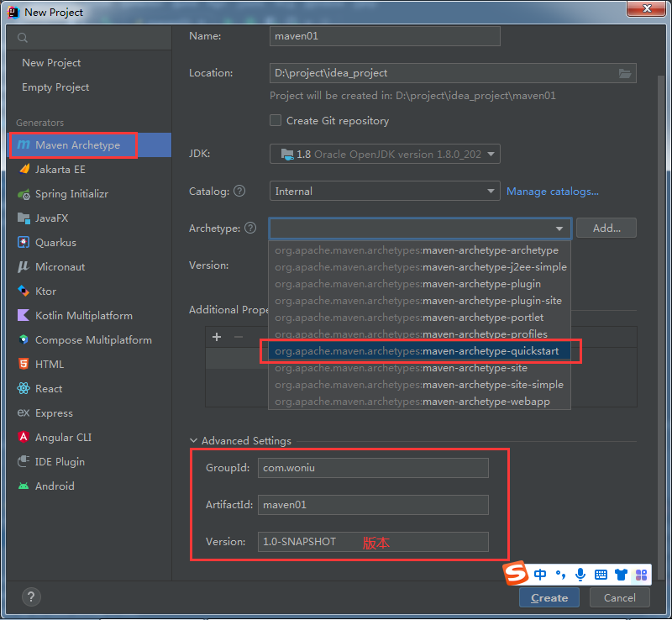The image size is (672, 620).
Task: Click the IME microphone voice input icon
Action: [x=580, y=575]
